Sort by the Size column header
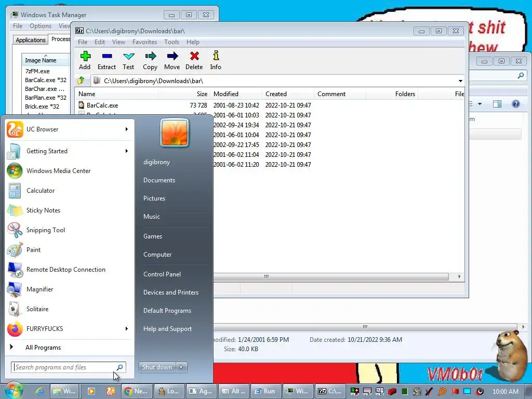The width and height of the screenshot is (532, 399). (x=183, y=94)
